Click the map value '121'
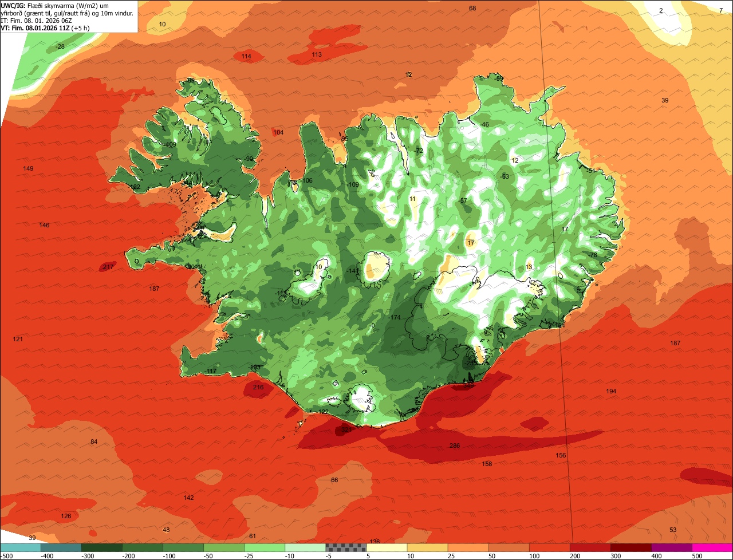 point(18,339)
